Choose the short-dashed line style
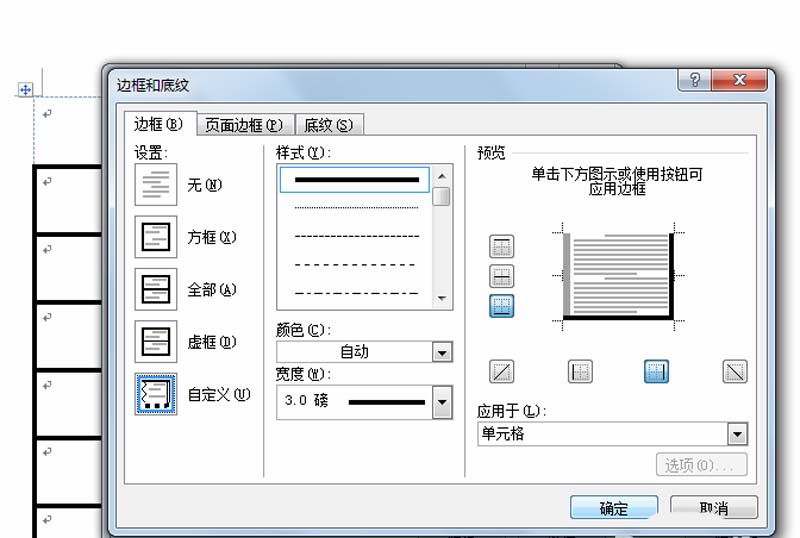This screenshot has height=538, width=800. (356, 236)
